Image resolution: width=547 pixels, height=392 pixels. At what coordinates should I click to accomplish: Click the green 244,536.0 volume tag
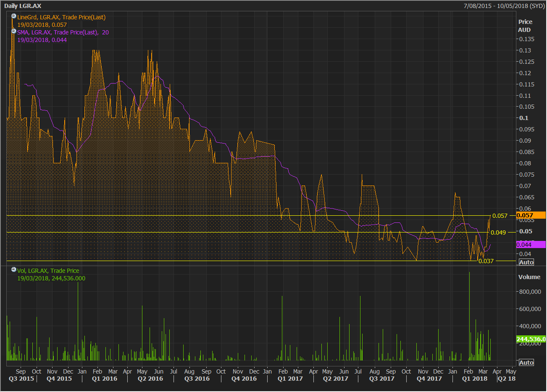pos(531,339)
